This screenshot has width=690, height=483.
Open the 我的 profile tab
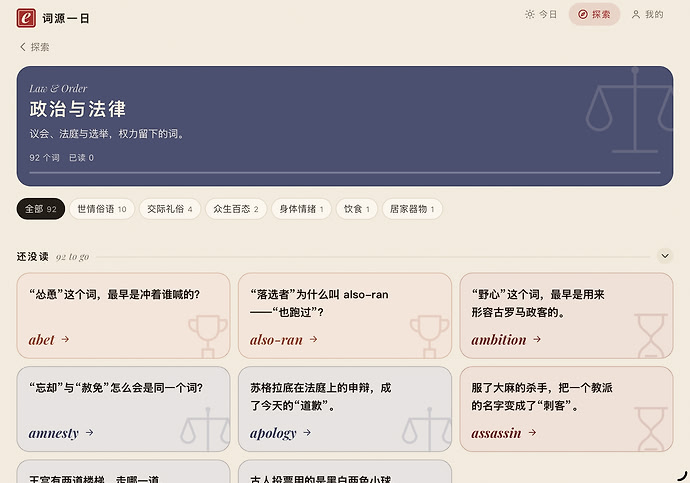pos(647,14)
